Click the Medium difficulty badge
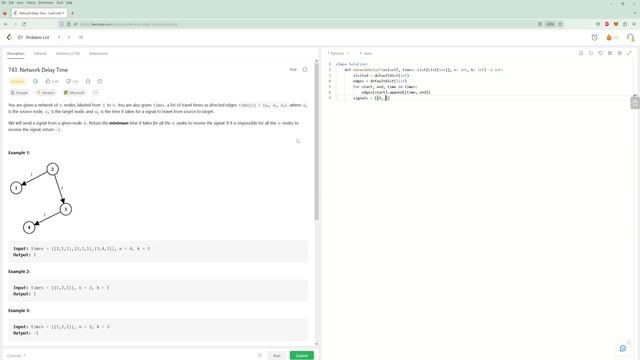The image size is (640, 360). pos(18,81)
